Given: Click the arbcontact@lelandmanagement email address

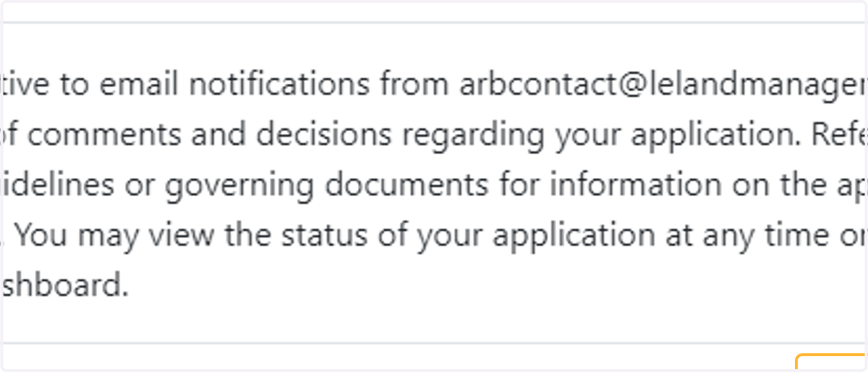Looking at the screenshot, I should [663, 85].
